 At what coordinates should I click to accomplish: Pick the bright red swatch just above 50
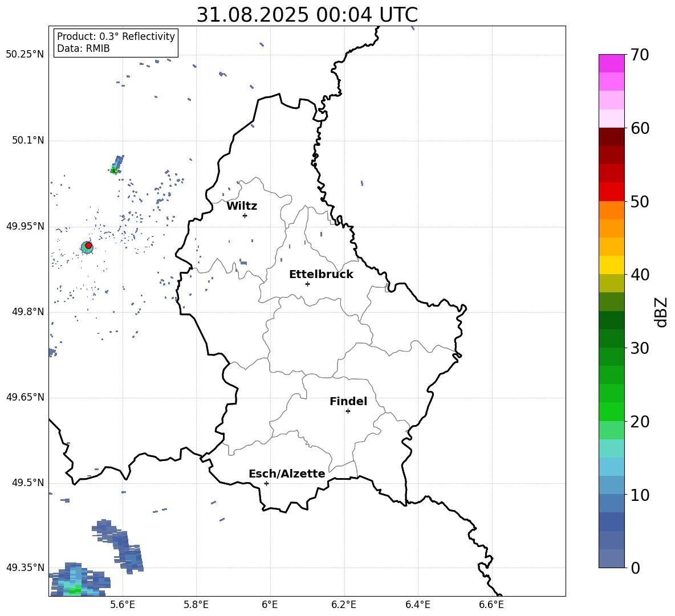[611, 192]
